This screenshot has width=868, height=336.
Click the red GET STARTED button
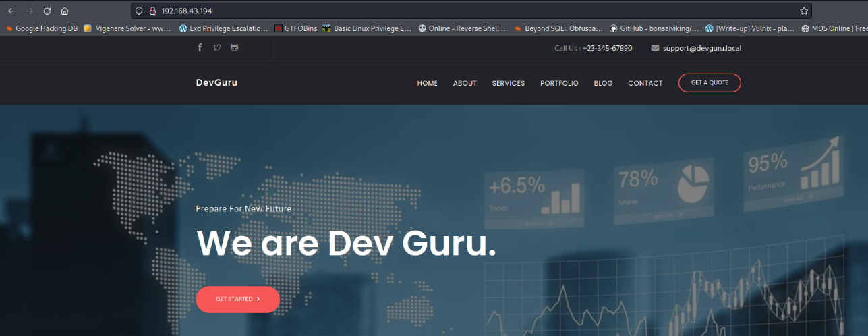(237, 299)
